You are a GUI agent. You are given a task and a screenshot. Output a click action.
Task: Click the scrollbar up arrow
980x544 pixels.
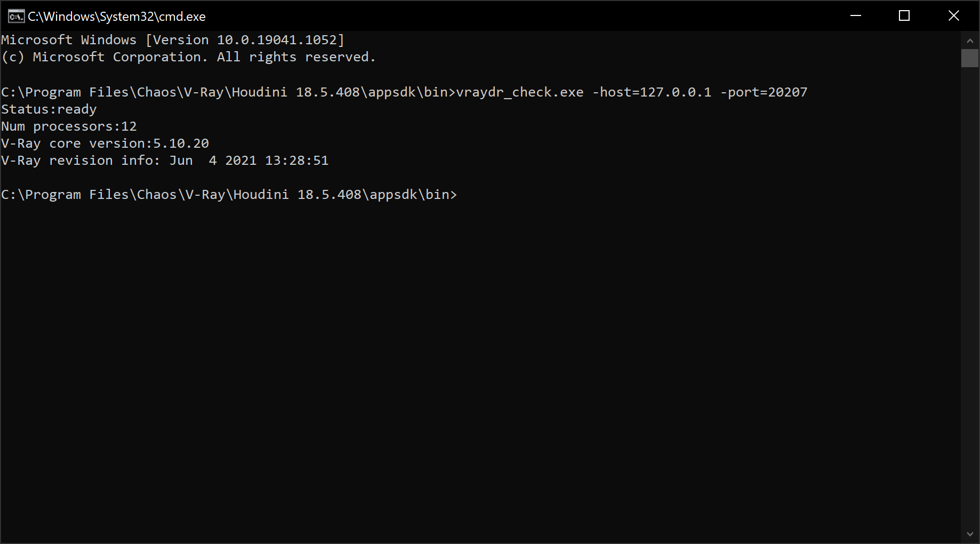[970, 41]
